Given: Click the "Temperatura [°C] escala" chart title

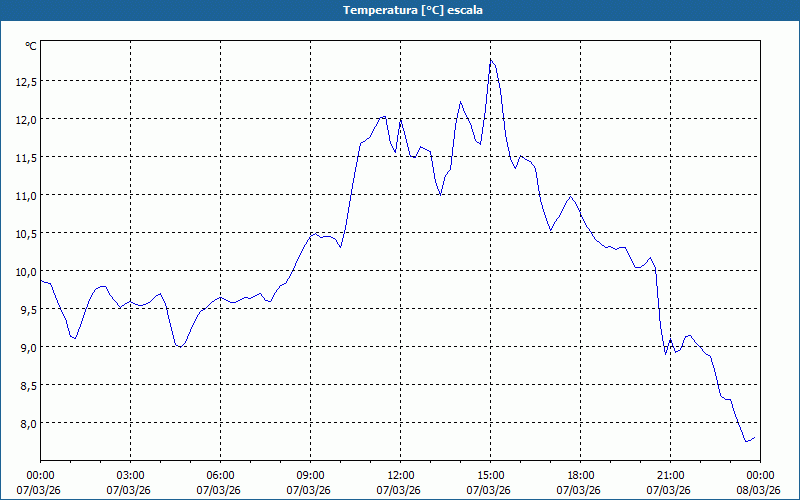Looking at the screenshot, I should (400, 10).
